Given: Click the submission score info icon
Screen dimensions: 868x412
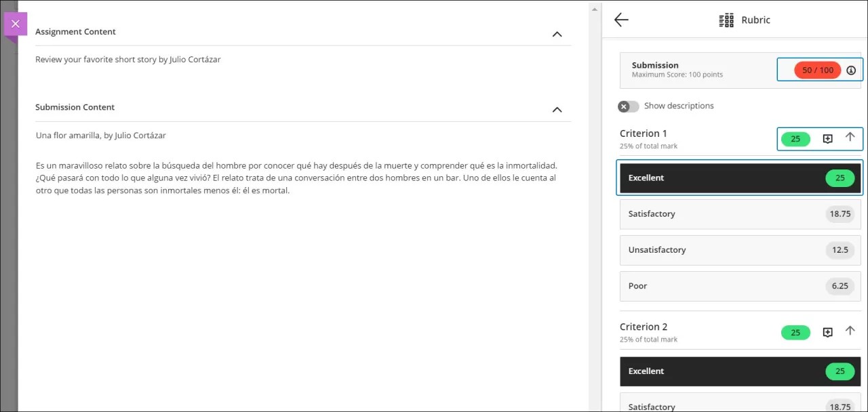Looking at the screenshot, I should tap(851, 70).
